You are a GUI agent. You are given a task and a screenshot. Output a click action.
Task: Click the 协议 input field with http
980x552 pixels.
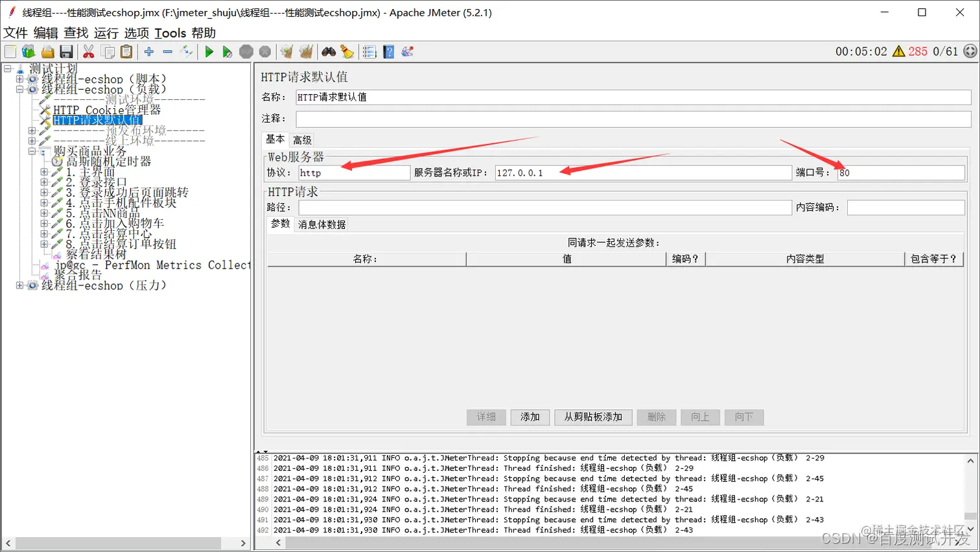[x=354, y=173]
